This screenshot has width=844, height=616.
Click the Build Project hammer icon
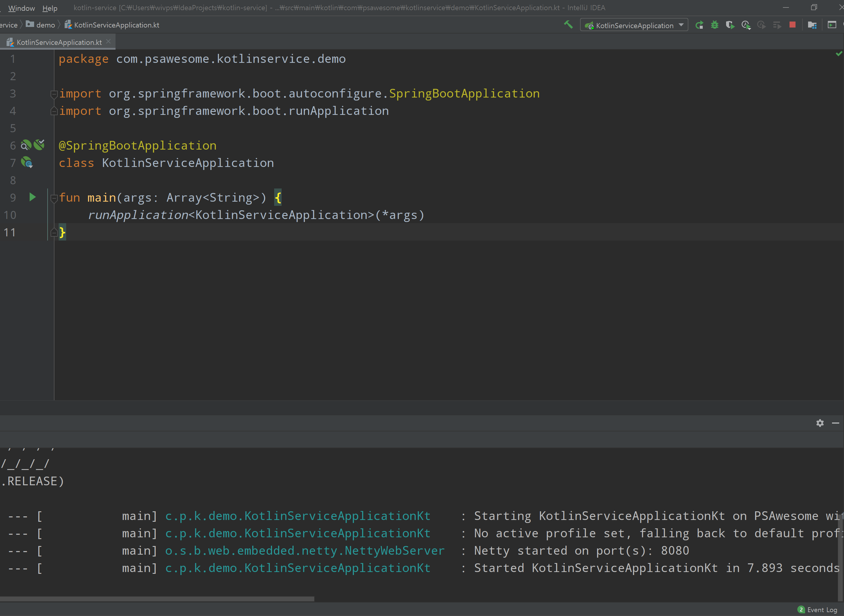coord(568,25)
